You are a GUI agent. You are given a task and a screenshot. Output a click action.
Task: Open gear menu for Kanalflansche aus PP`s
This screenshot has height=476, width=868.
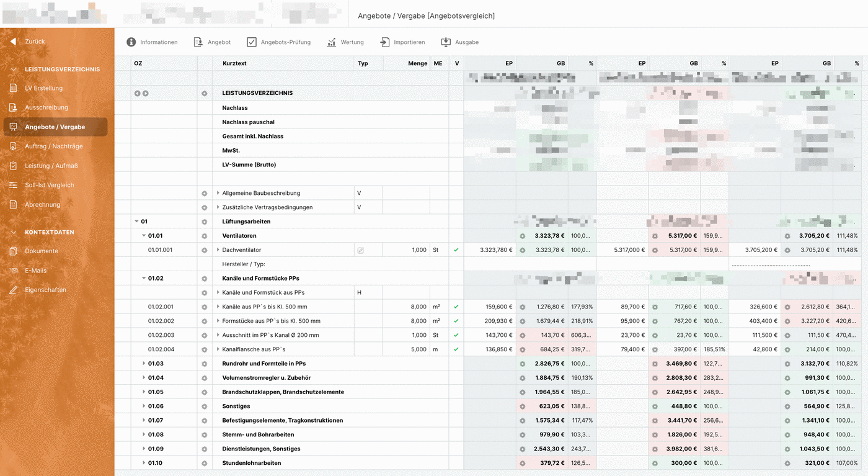click(x=205, y=349)
